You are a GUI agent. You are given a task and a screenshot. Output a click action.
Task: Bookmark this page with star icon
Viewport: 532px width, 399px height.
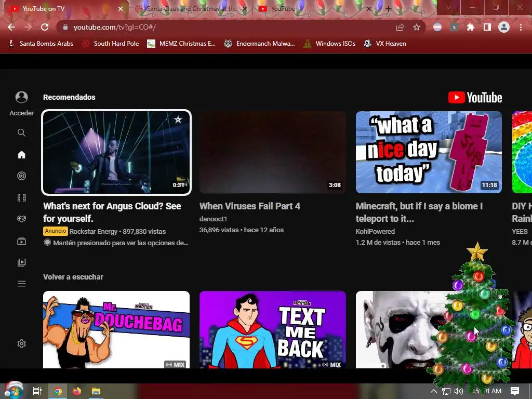click(417, 27)
